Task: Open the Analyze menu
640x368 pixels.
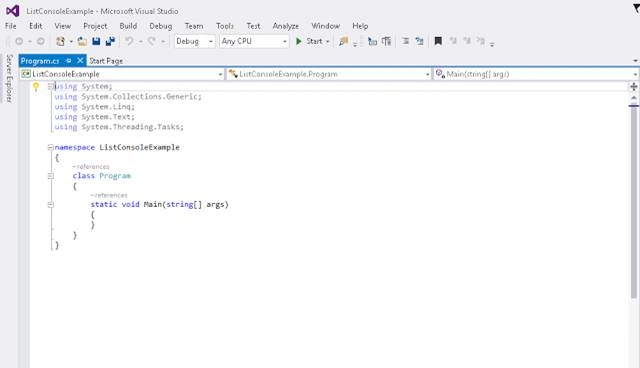Action: [286, 26]
